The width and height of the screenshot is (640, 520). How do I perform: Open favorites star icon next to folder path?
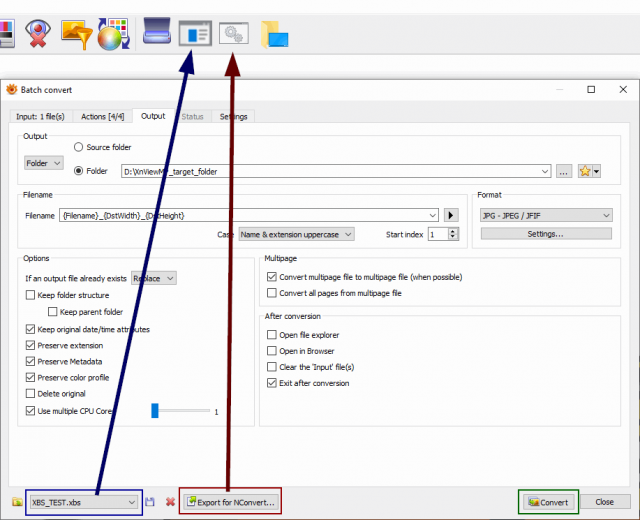click(585, 171)
